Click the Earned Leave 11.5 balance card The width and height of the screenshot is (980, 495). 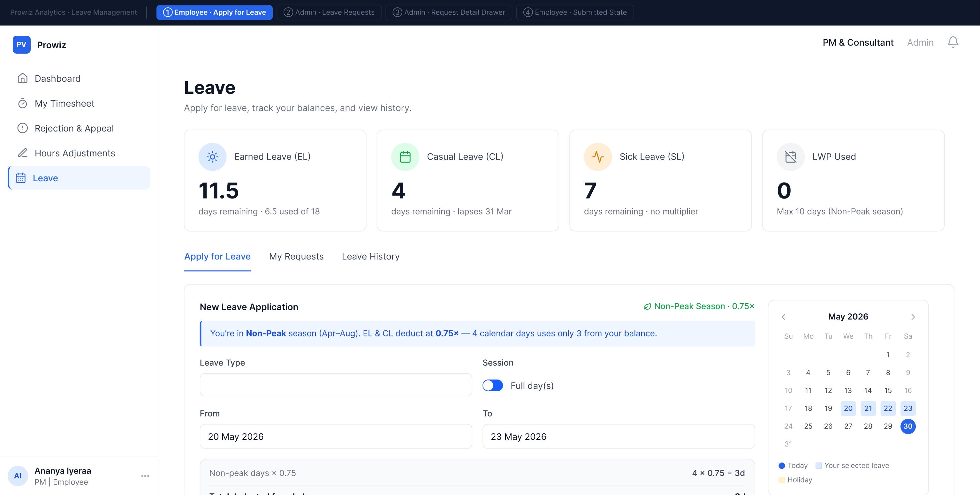pyautogui.click(x=275, y=181)
